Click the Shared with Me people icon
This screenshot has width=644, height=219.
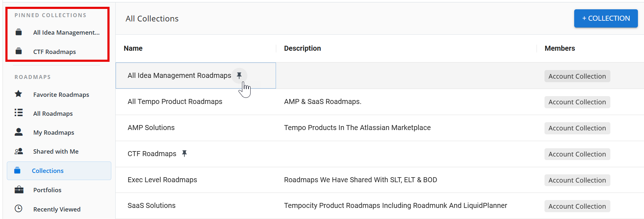tap(19, 151)
